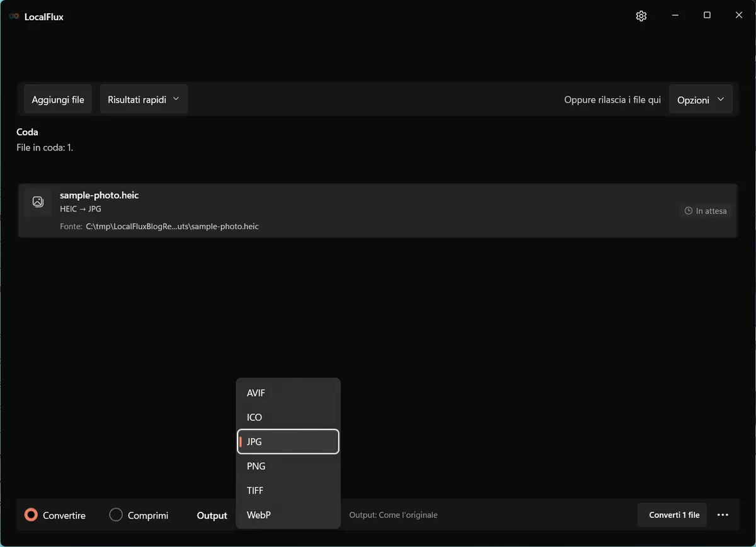Click the Output: Come l'originale text
756x547 pixels.
[x=393, y=515]
